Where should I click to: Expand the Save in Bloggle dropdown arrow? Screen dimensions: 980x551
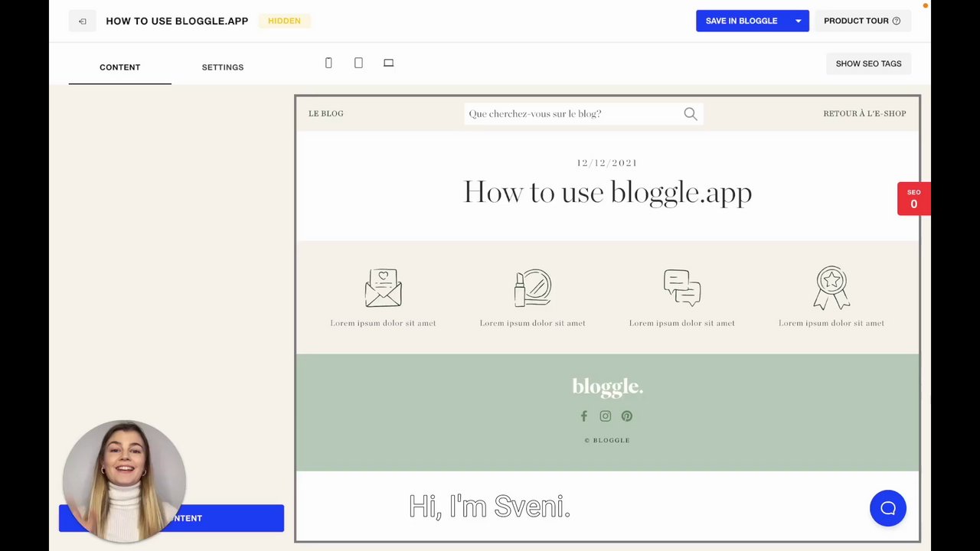click(798, 21)
